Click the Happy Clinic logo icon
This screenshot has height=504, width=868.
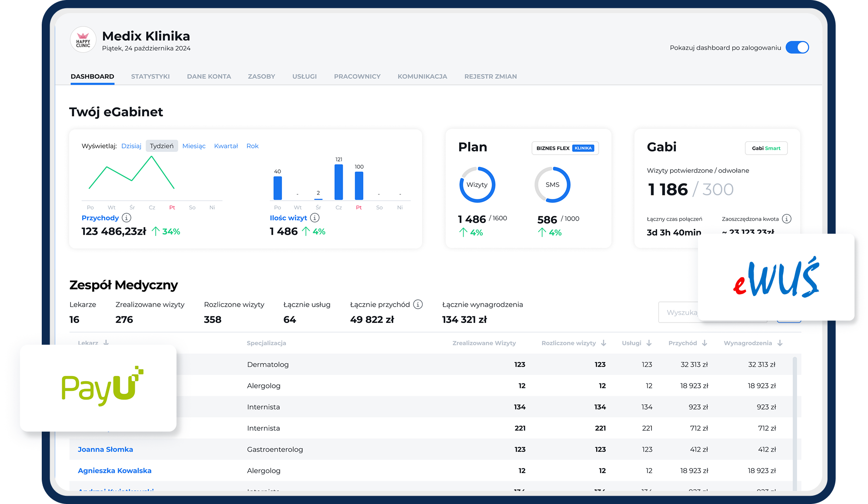83,40
